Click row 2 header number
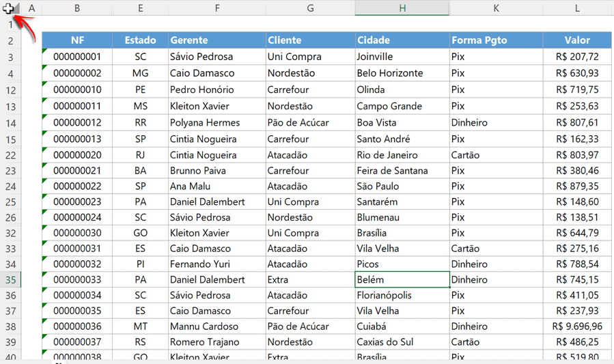The image size is (614, 364). coord(10,41)
